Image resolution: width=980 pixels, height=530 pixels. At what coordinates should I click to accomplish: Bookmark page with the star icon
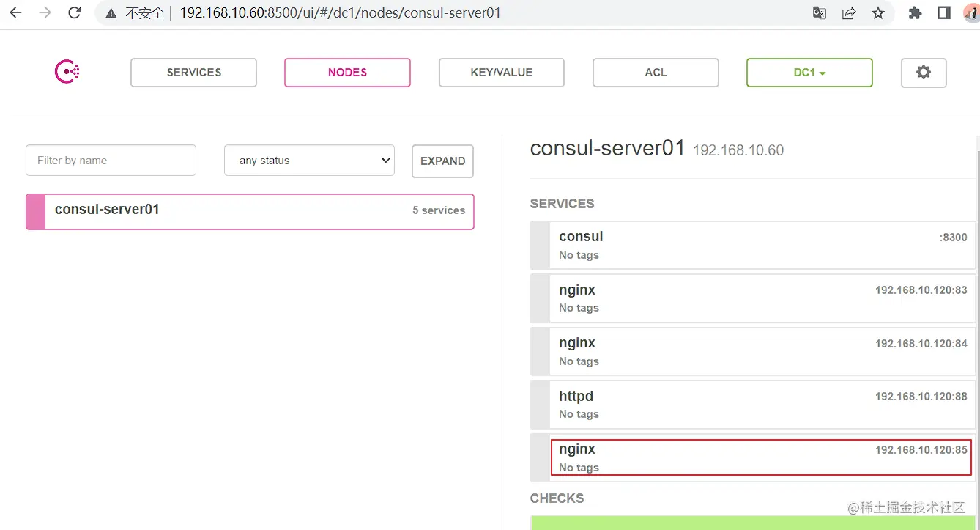(878, 13)
